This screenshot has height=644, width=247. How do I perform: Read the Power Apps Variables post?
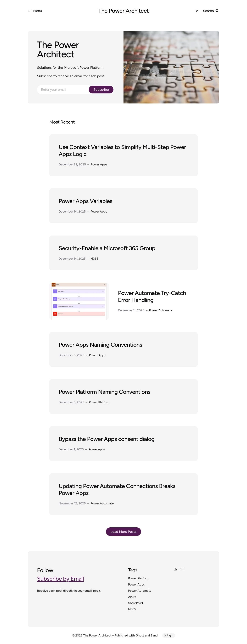click(x=85, y=201)
